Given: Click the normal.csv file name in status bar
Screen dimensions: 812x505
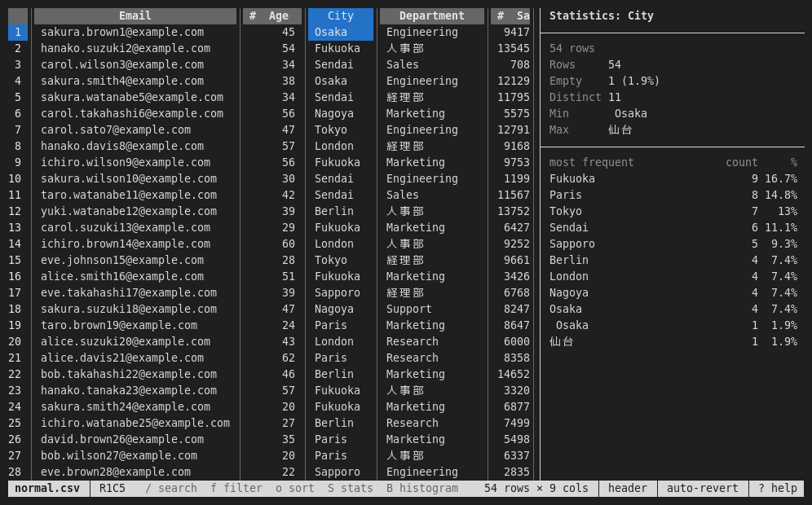Looking at the screenshot, I should (47, 489).
